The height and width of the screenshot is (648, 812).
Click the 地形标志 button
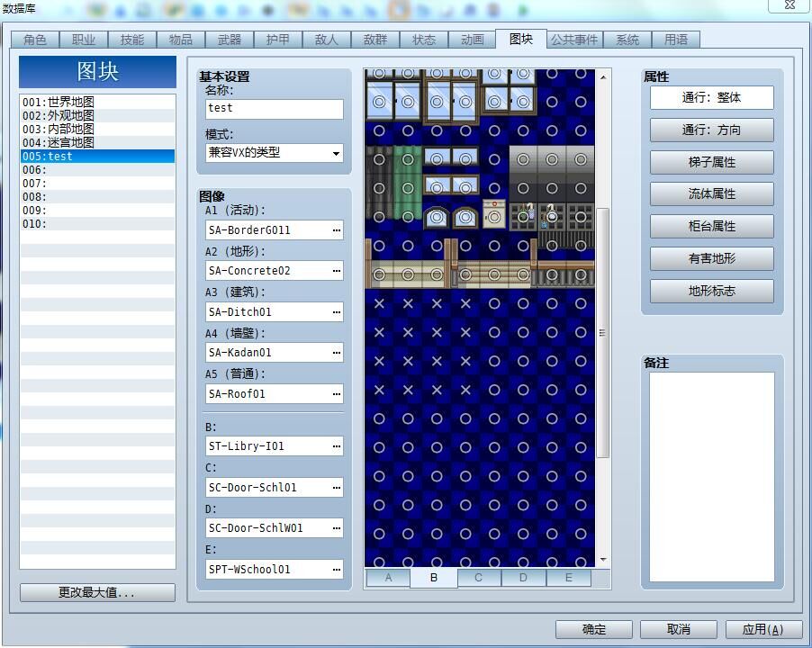[x=711, y=291]
